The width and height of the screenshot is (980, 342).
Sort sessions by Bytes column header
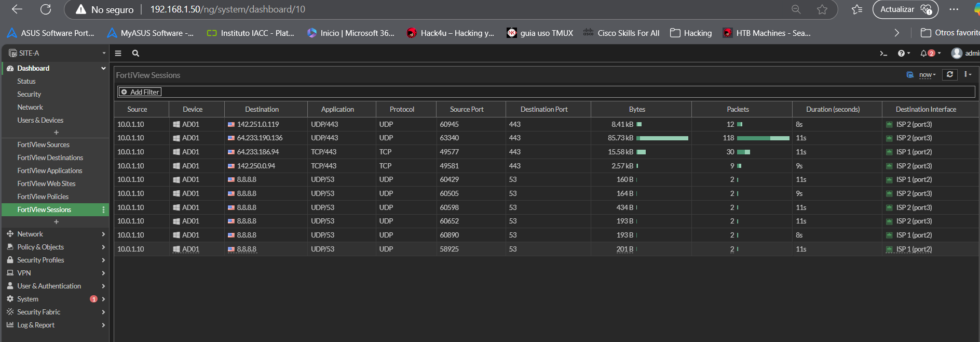point(637,109)
